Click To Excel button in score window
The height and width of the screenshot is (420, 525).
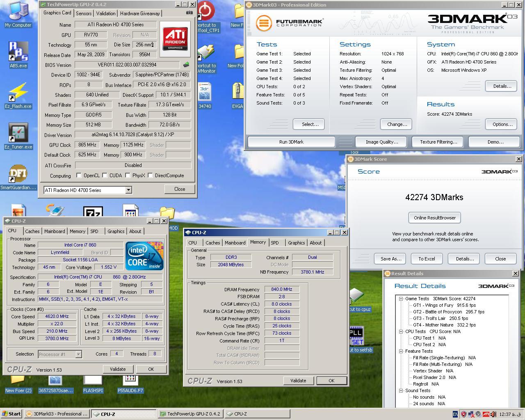click(x=427, y=259)
